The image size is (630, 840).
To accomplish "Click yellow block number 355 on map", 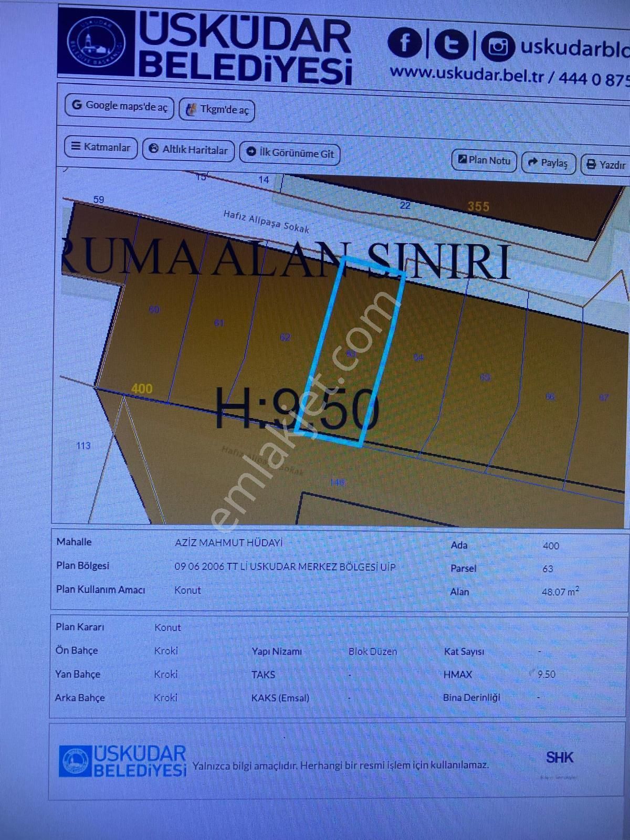I will [x=478, y=206].
